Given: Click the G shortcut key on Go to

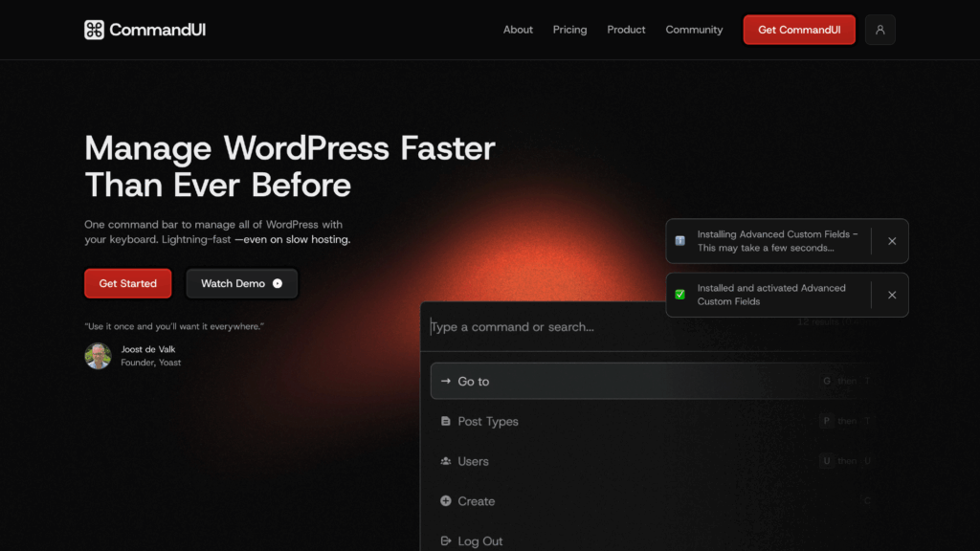Looking at the screenshot, I should [827, 381].
